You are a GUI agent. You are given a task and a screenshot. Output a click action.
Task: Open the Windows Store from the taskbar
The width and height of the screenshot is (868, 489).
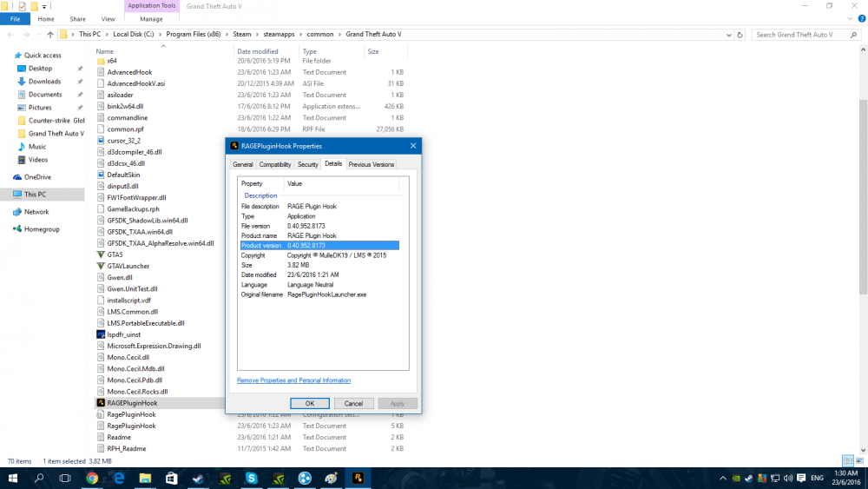172,478
